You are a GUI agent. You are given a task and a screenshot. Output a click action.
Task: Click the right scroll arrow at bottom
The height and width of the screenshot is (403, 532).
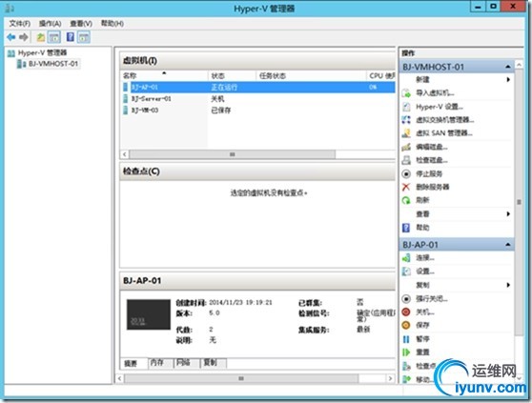pyautogui.click(x=391, y=378)
